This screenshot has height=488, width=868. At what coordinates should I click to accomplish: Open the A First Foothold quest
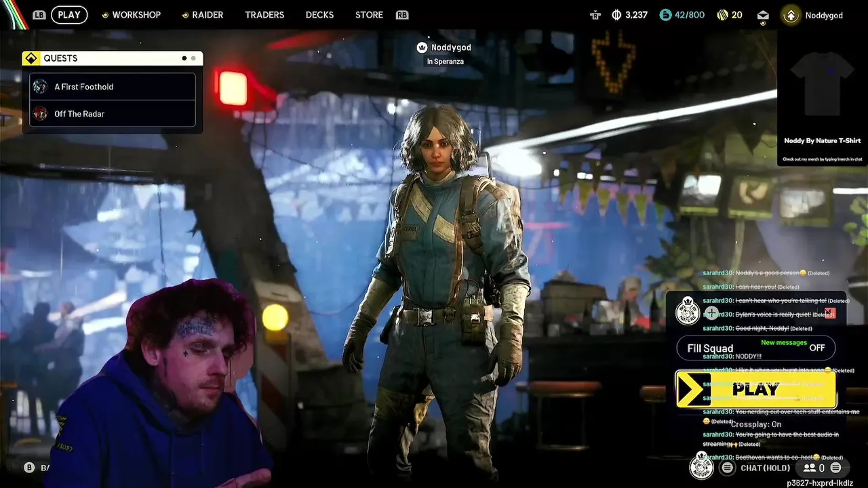(113, 87)
